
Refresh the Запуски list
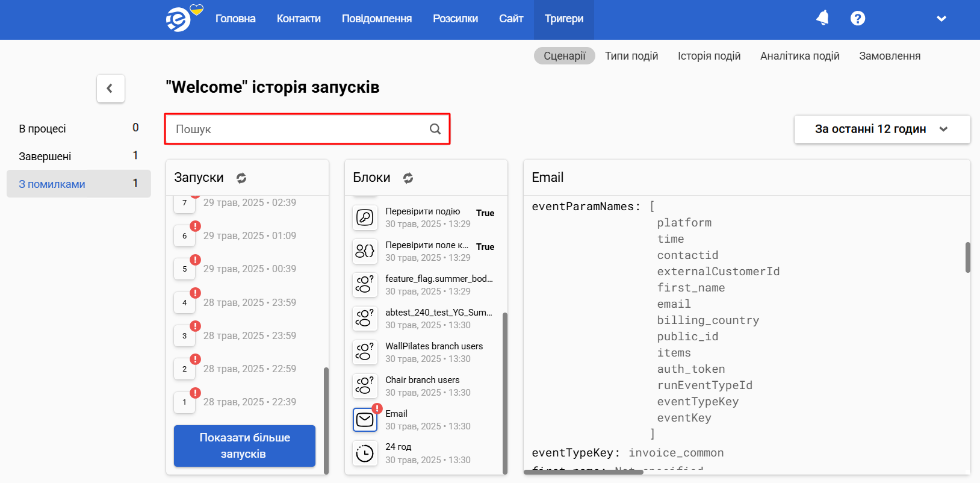(241, 178)
